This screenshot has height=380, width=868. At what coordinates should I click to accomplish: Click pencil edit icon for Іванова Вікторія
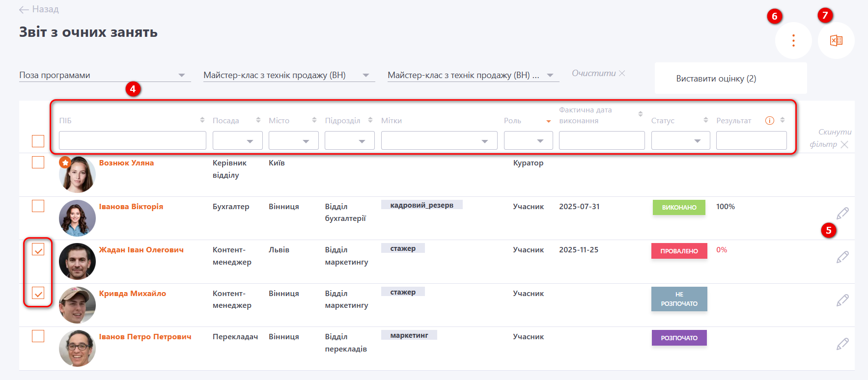point(842,213)
